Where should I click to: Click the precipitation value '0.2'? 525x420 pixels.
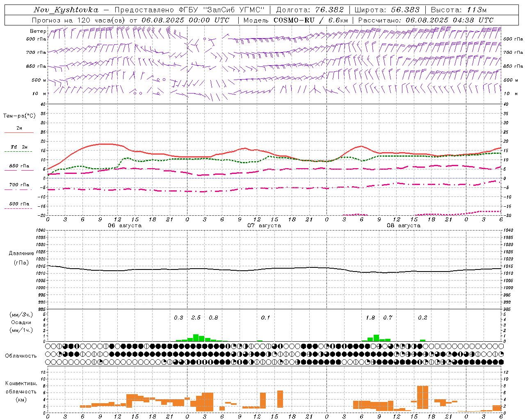point(422,317)
